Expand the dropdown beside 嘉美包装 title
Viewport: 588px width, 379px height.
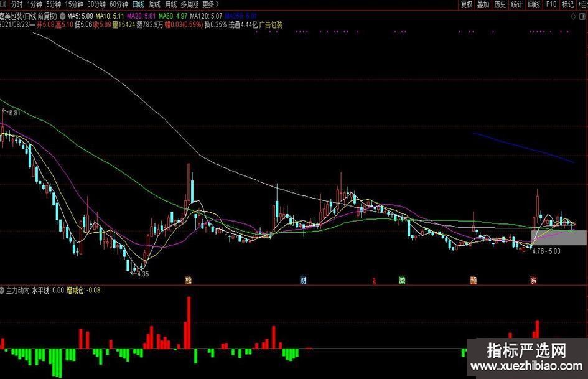point(62,17)
